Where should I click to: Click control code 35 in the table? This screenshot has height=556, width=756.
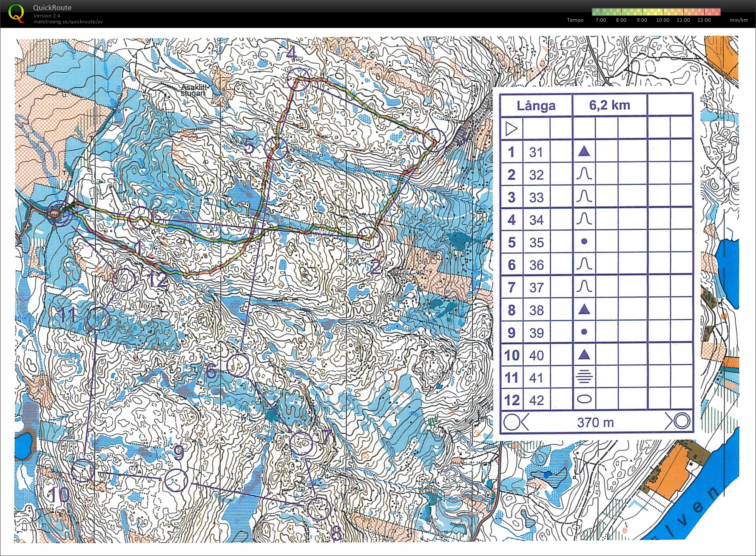pyautogui.click(x=536, y=243)
